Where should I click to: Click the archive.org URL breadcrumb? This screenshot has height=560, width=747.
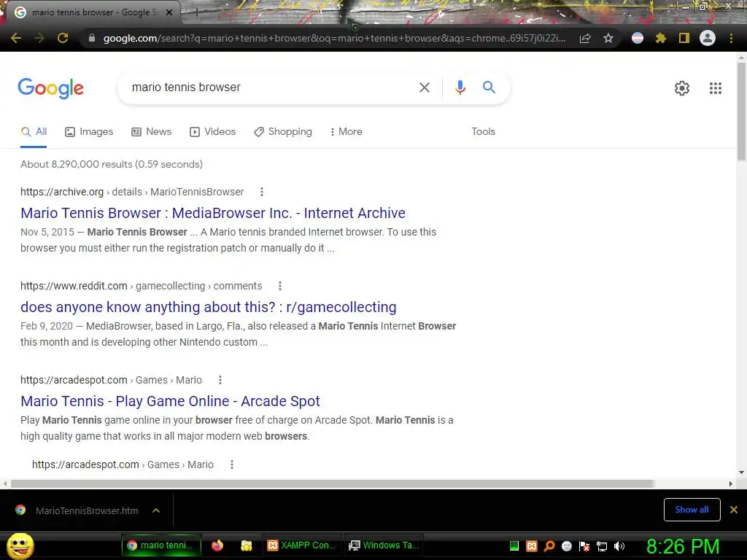tap(132, 192)
